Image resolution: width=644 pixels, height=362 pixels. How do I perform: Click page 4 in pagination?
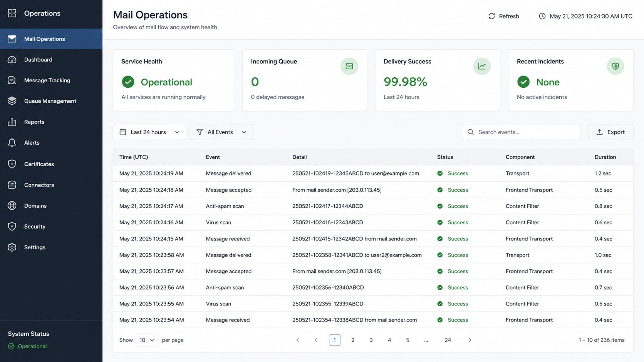pos(389,340)
